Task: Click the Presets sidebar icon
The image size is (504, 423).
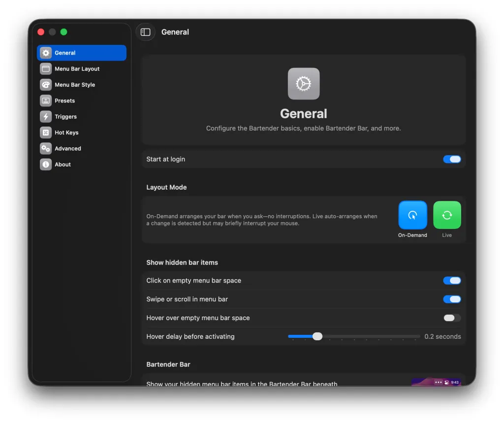Action: (x=46, y=100)
